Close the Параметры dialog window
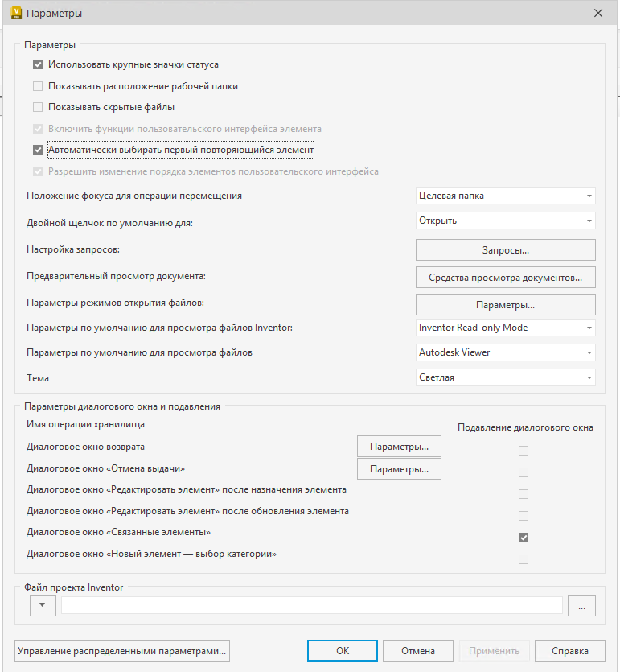Viewport: 620px width, 672px height. (x=597, y=13)
